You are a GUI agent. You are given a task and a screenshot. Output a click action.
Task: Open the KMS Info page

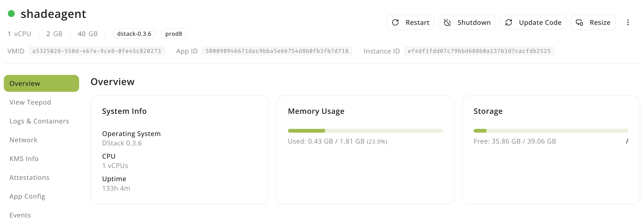[x=24, y=159]
